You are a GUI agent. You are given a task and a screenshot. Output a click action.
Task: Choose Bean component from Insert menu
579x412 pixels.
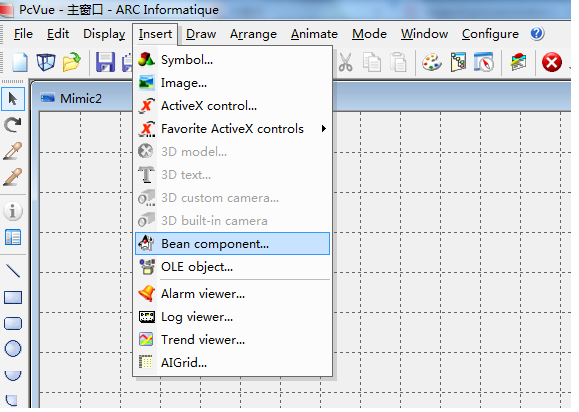233,244
